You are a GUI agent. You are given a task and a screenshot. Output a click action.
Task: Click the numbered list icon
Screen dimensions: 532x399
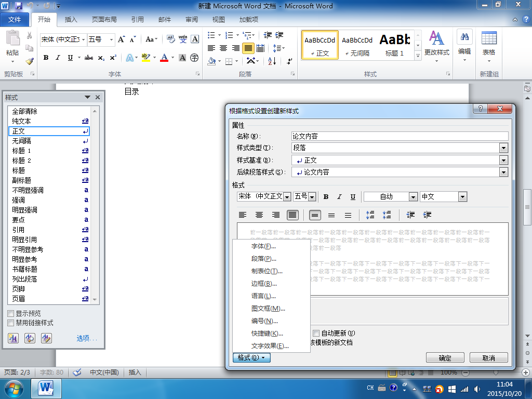pos(229,35)
